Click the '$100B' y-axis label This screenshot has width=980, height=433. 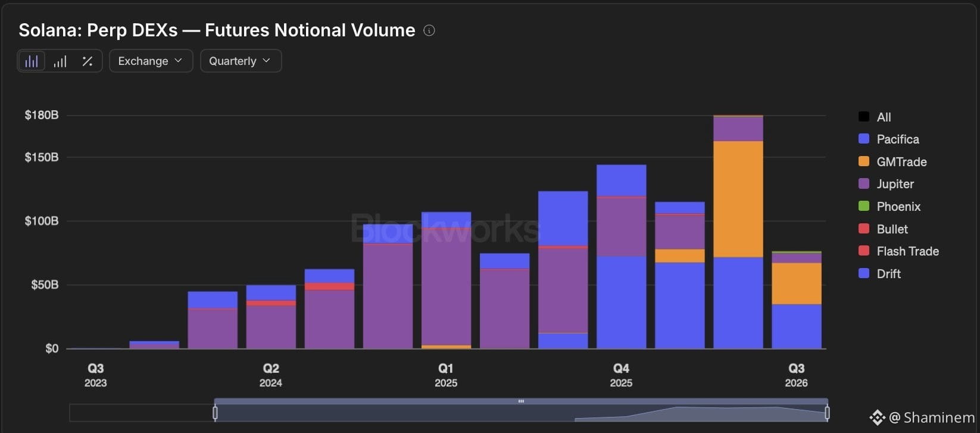pos(42,221)
